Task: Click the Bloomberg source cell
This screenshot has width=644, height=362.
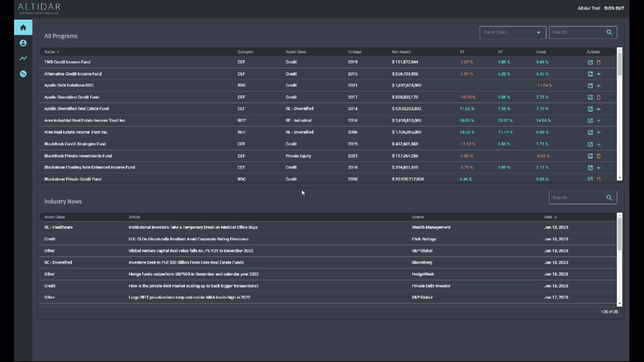Action: pos(422,262)
